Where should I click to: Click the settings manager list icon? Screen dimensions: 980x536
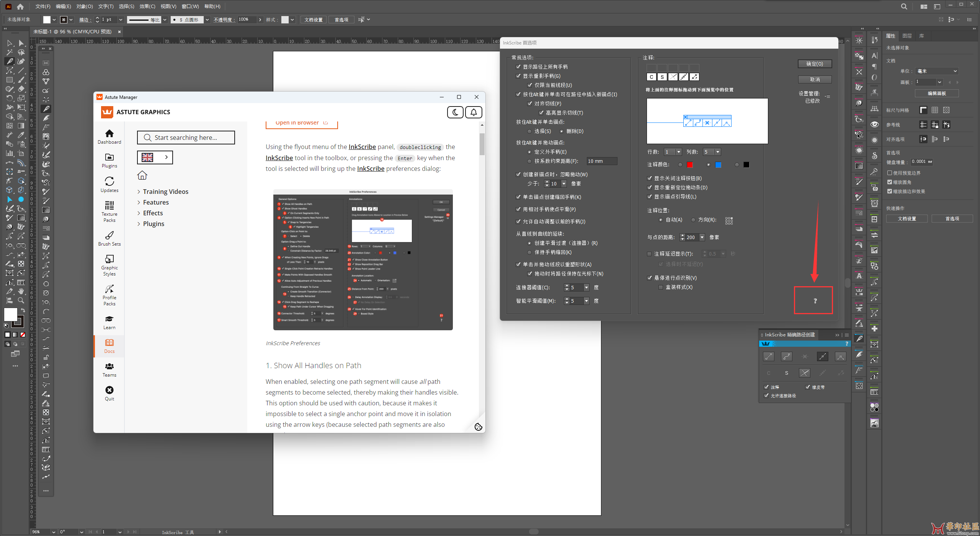(x=828, y=97)
